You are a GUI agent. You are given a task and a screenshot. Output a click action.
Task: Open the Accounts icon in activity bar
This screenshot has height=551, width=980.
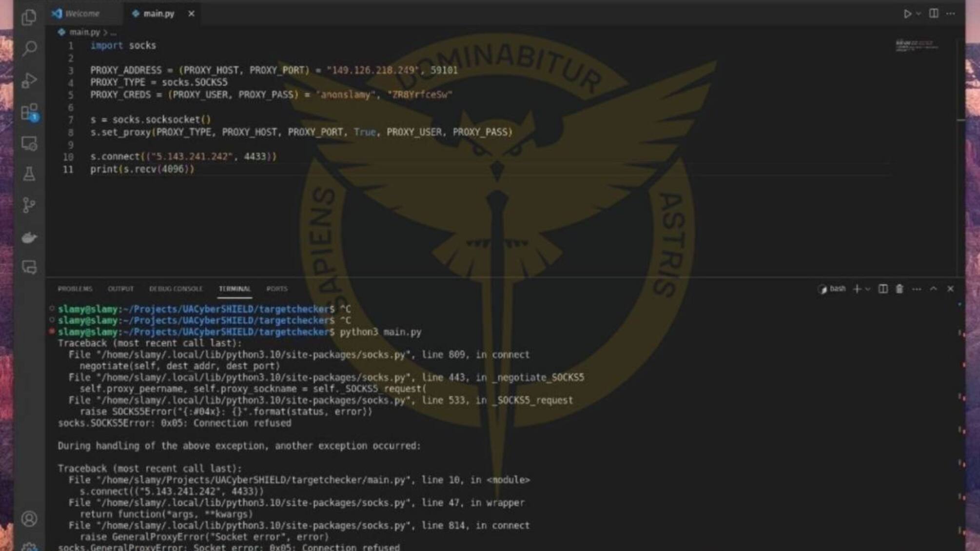[x=29, y=519]
